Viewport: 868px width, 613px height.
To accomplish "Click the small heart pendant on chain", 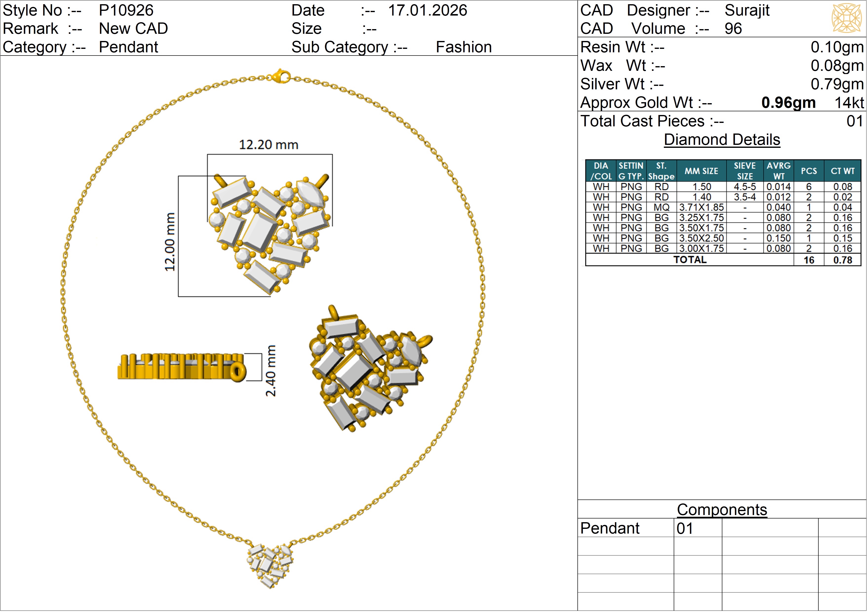I will tap(270, 566).
